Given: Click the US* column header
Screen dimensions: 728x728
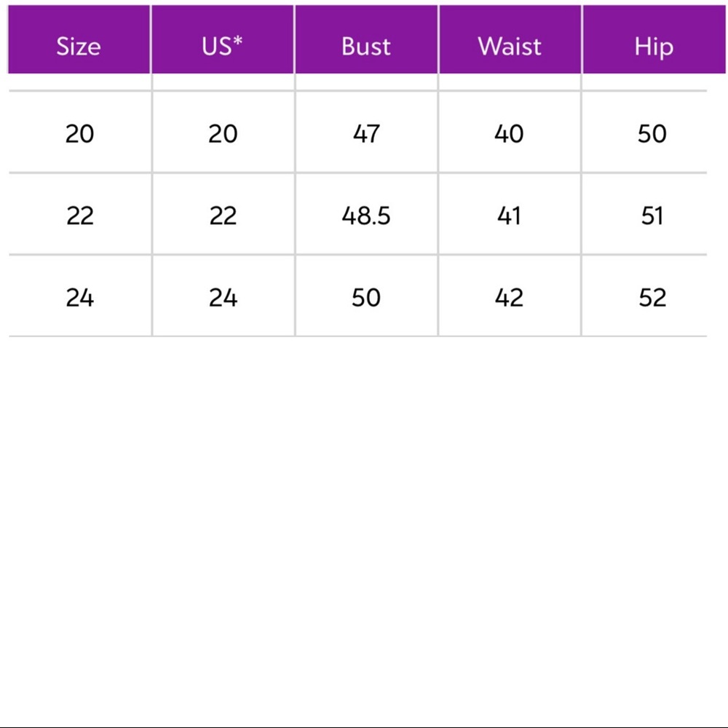Looking at the screenshot, I should pos(223,47).
